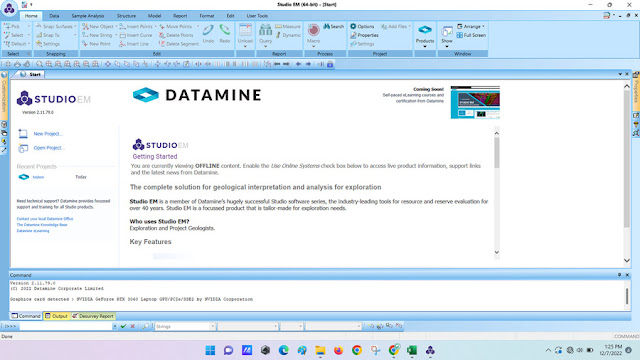Viewport: 640px width, 360px height.
Task: Click New String tool
Action: point(97,35)
